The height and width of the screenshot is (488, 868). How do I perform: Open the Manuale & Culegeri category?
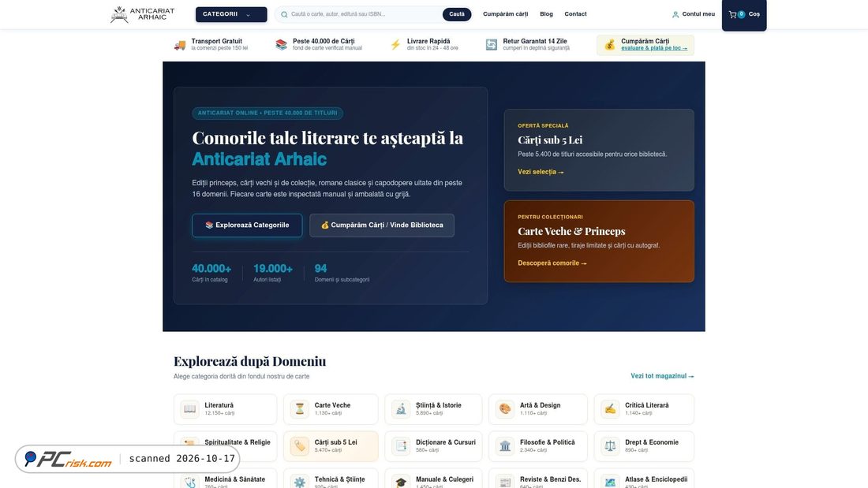click(x=433, y=479)
